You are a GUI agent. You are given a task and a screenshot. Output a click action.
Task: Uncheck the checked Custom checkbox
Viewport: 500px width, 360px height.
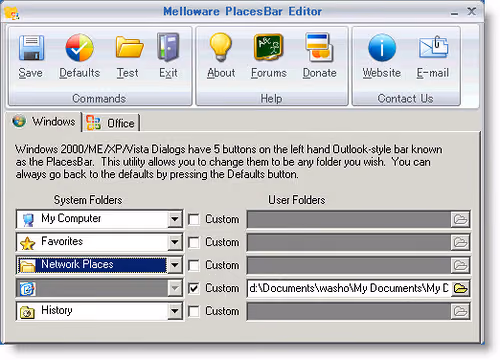pos(194,288)
